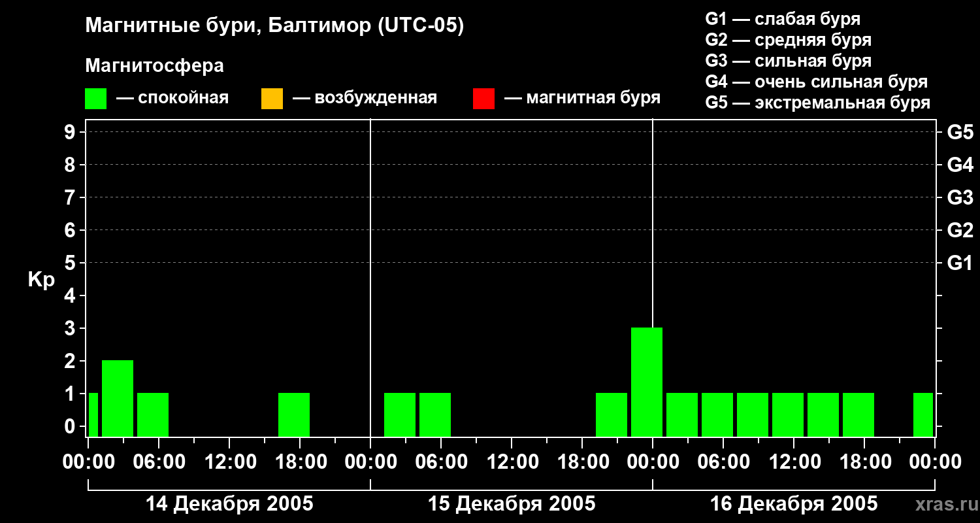Click the '— спокойная' legend label

click(x=172, y=98)
